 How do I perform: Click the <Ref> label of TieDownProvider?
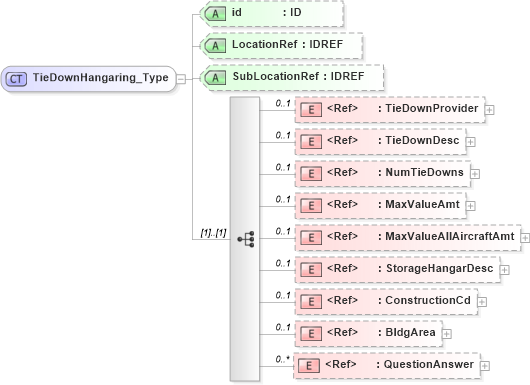point(342,108)
